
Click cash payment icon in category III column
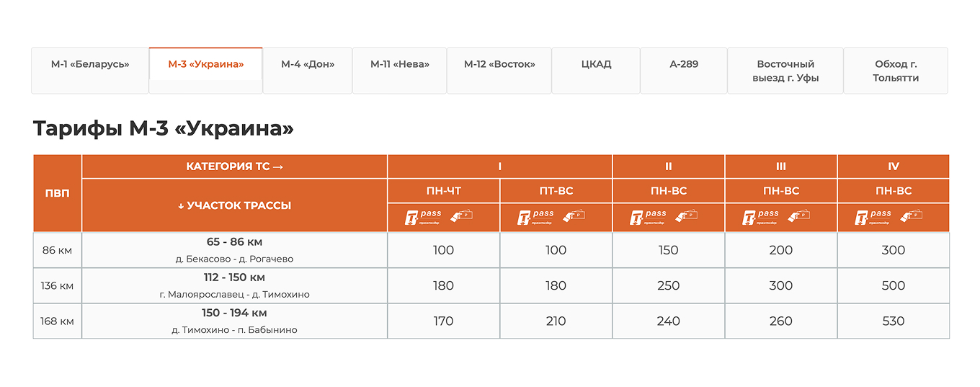point(799,215)
